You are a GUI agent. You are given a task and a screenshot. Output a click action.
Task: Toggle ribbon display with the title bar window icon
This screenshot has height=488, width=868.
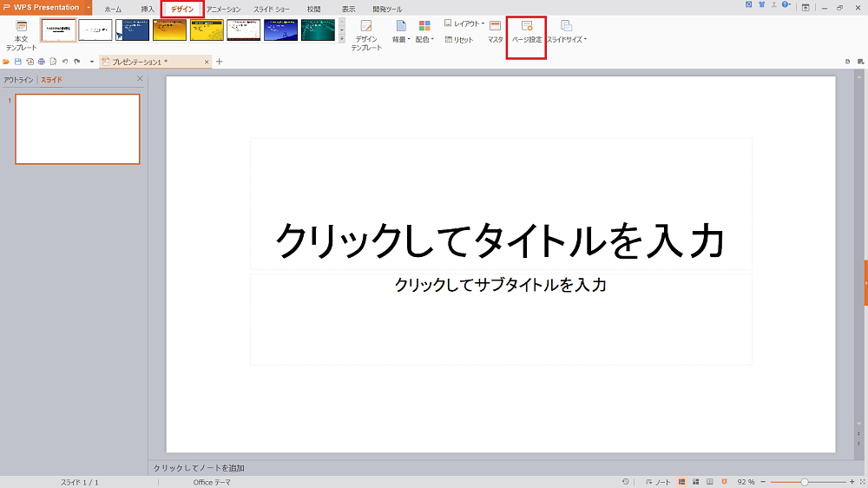point(806,8)
